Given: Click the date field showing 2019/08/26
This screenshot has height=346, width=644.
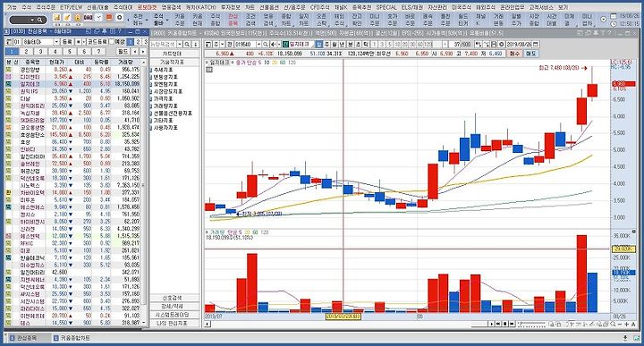Looking at the screenshot, I should [x=519, y=44].
